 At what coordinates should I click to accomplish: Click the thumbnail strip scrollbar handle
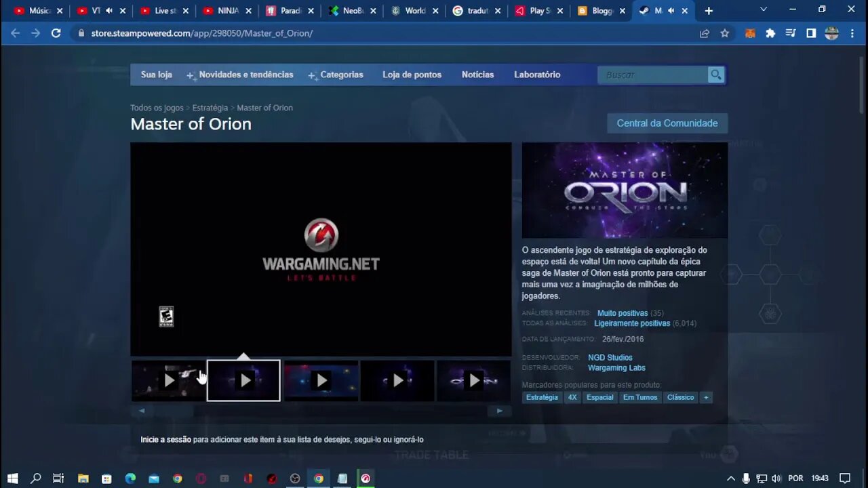tap(173, 411)
